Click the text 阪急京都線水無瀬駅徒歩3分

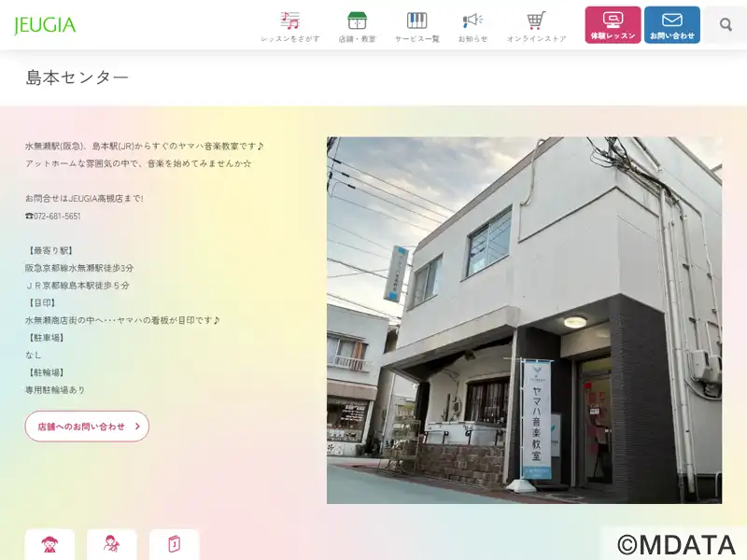[x=79, y=268]
